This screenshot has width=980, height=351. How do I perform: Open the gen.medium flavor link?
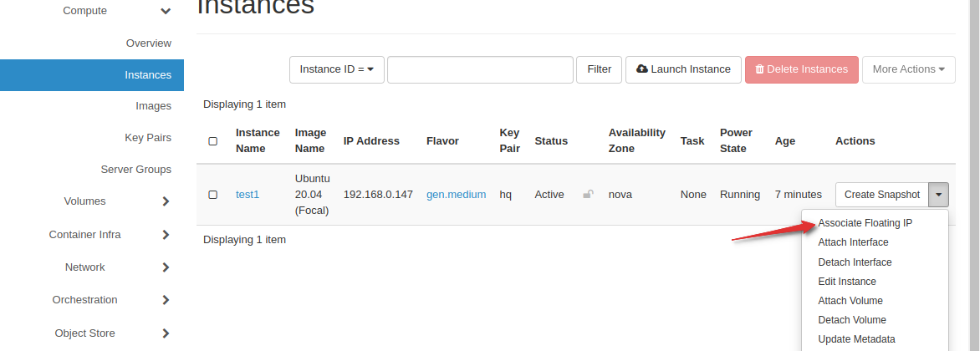point(456,195)
